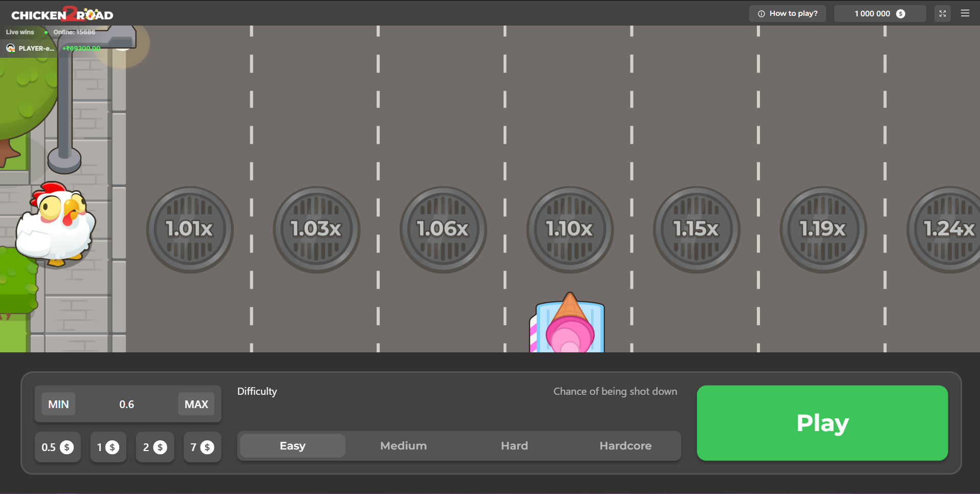Select the 0.5 dollar bet chip

[57, 446]
